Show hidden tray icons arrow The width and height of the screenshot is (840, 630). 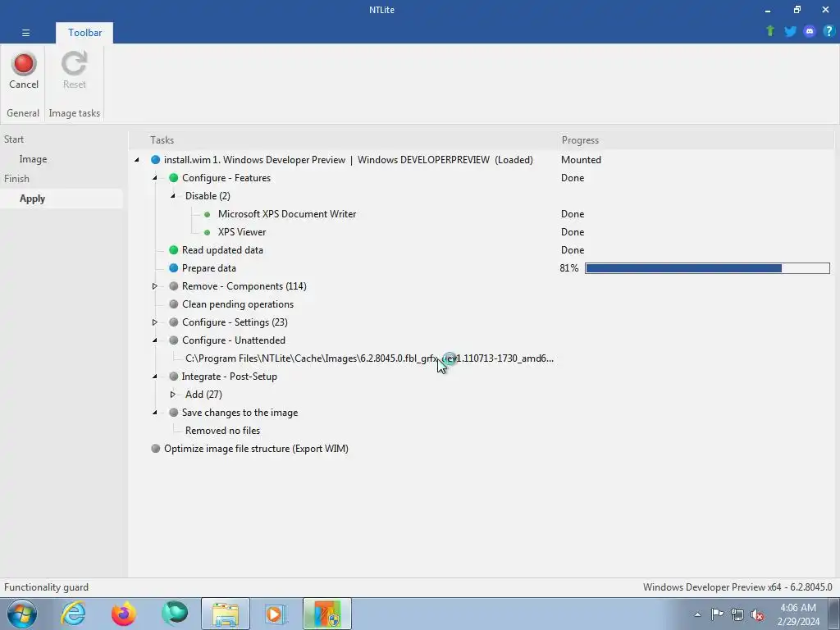[697, 614]
